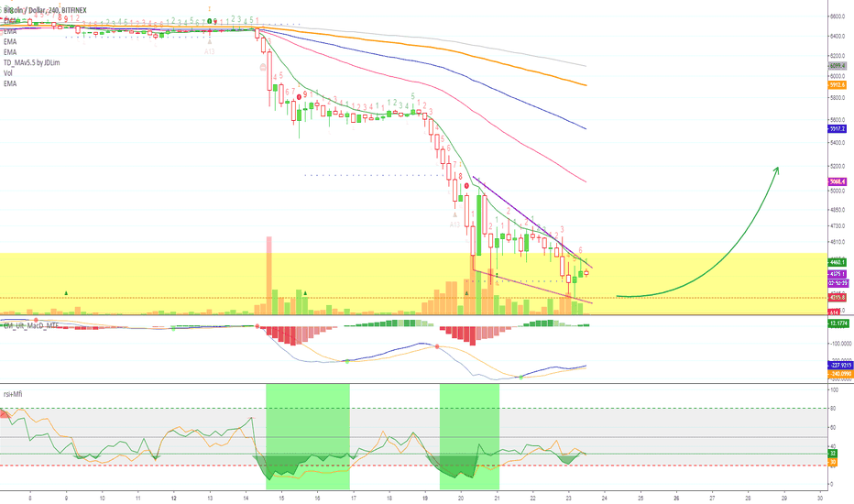Click the Bitcoin / Dollar, 240, BITFINEX symbol title
This screenshot has width=854, height=504.
(45, 10)
